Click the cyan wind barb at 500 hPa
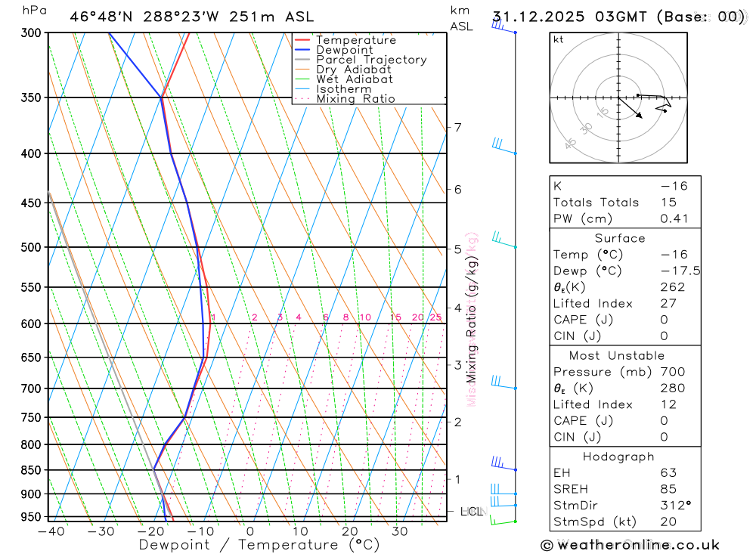The height and width of the screenshot is (554, 756). [504, 240]
